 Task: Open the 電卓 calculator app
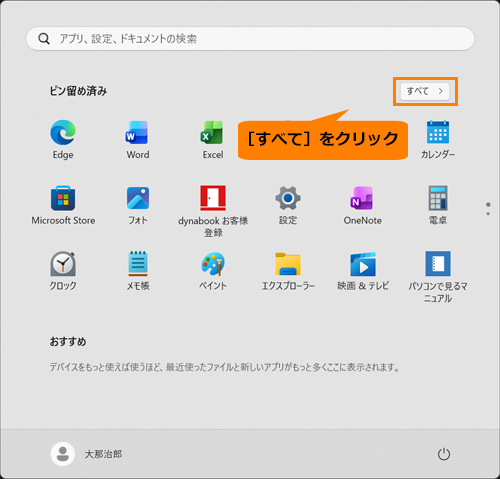coord(438,205)
